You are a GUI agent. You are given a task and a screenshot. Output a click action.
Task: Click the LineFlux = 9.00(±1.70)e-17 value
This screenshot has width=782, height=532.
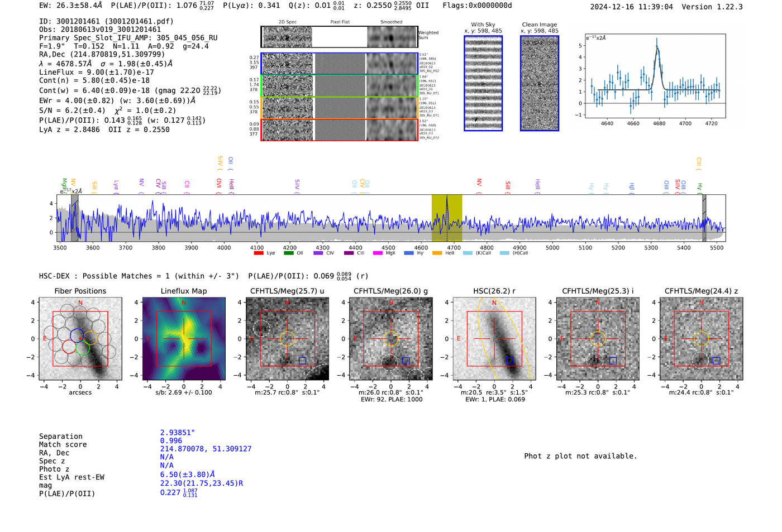(x=97, y=72)
